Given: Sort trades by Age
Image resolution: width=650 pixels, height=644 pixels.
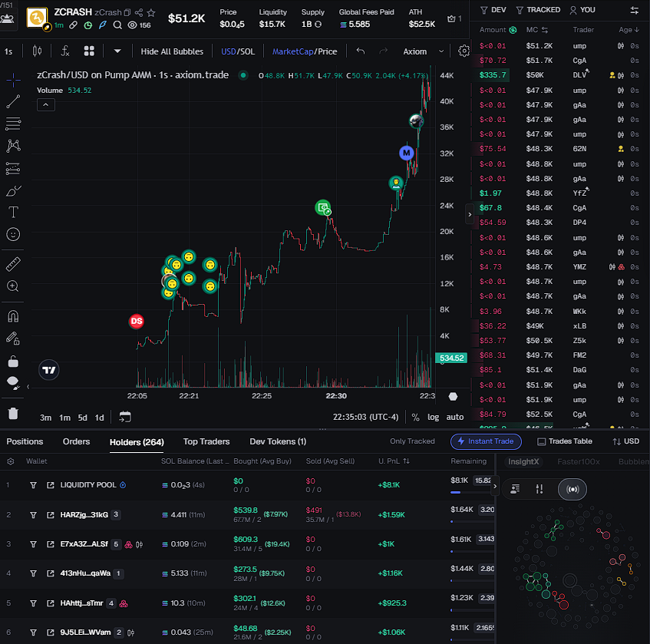Looking at the screenshot, I should coord(629,30).
